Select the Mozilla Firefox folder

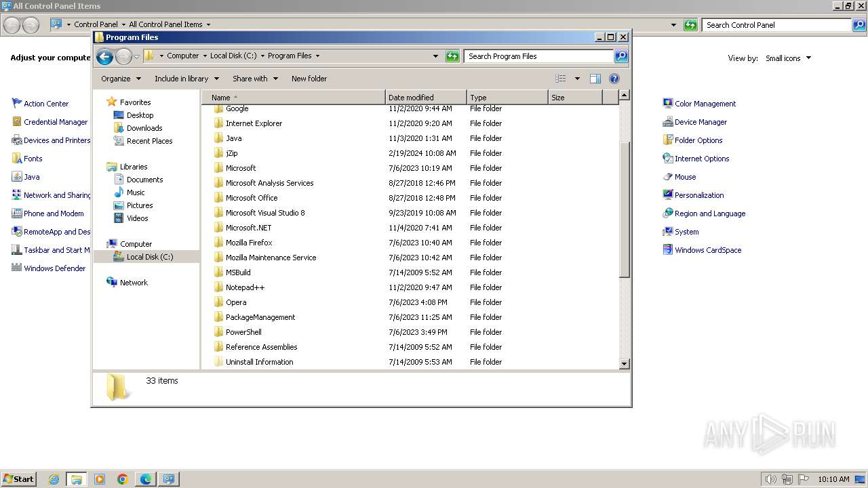[x=249, y=243]
